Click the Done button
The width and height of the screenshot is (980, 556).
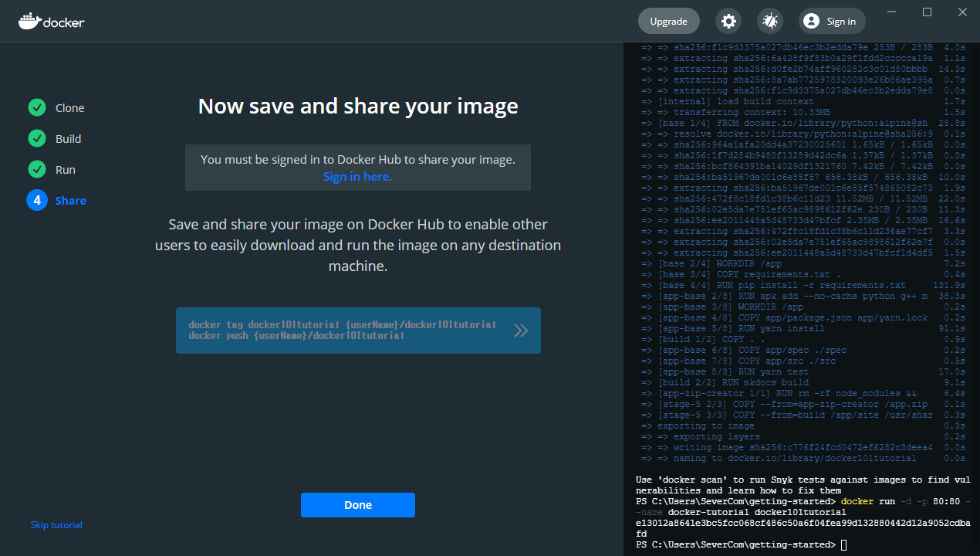click(x=358, y=505)
